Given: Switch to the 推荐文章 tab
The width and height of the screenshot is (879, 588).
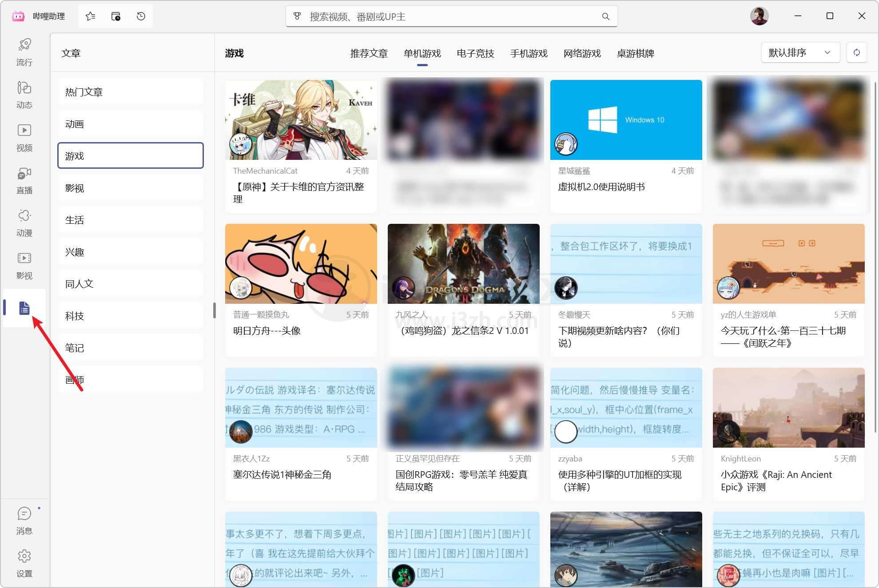Looking at the screenshot, I should [x=369, y=53].
